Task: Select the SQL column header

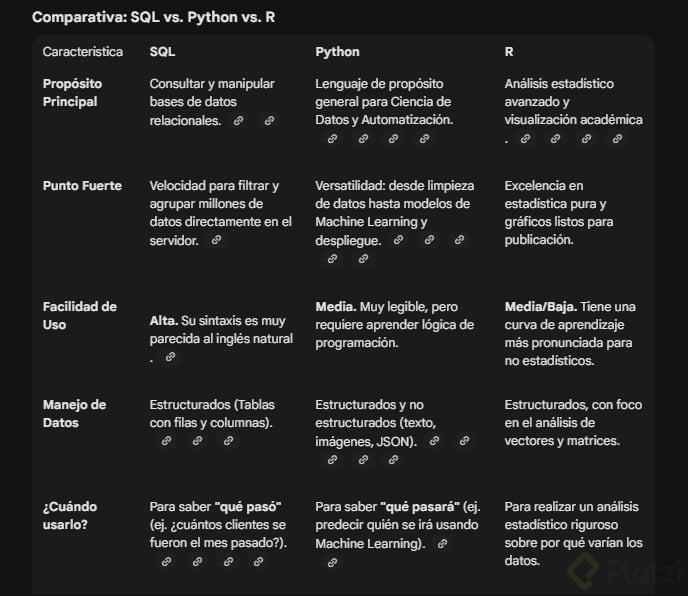Action: pyautogui.click(x=162, y=51)
